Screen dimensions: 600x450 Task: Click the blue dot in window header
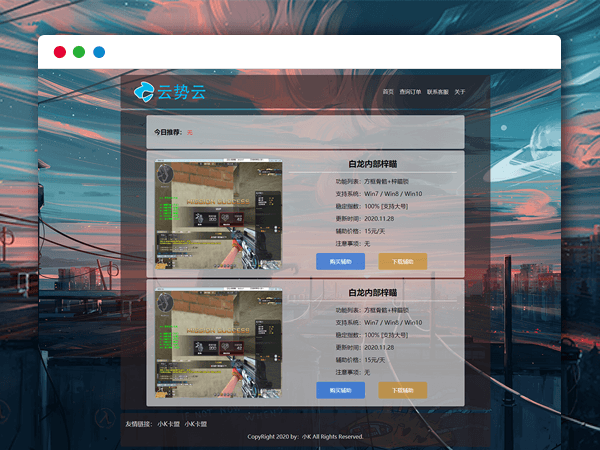99,52
